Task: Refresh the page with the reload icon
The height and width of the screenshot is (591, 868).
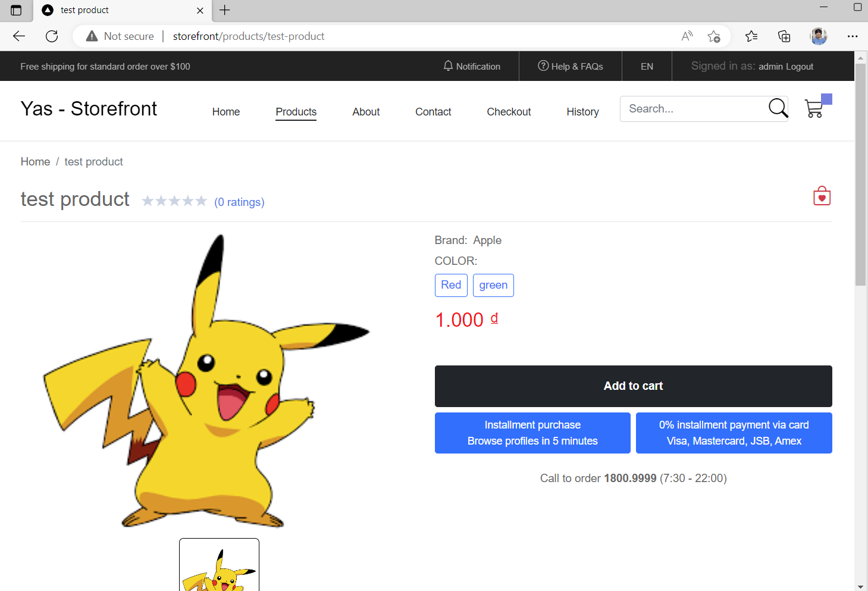Action: (x=52, y=36)
